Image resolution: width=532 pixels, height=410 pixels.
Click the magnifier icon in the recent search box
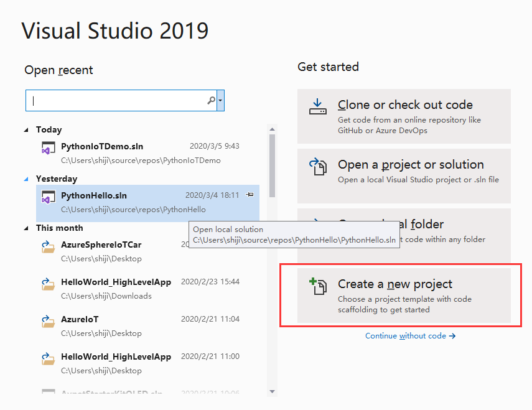point(212,100)
